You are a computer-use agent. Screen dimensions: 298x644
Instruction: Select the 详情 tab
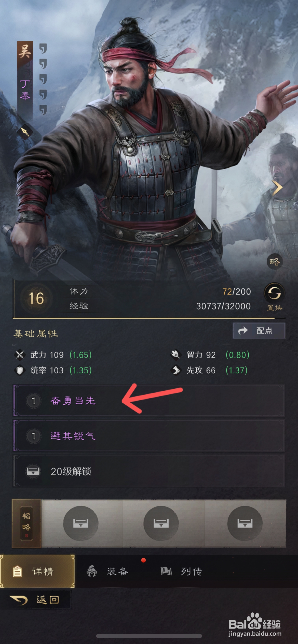pyautogui.click(x=37, y=571)
